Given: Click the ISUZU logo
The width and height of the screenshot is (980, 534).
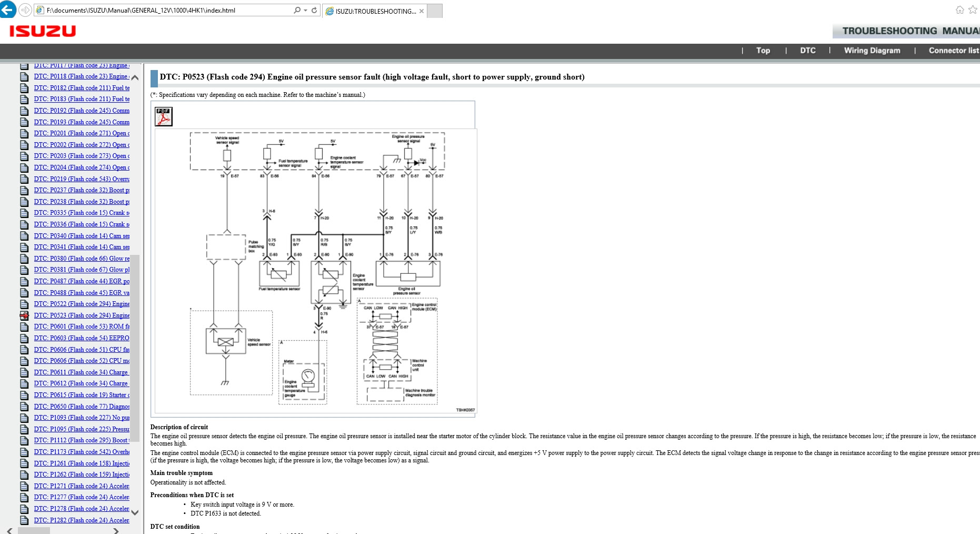Looking at the screenshot, I should point(43,31).
